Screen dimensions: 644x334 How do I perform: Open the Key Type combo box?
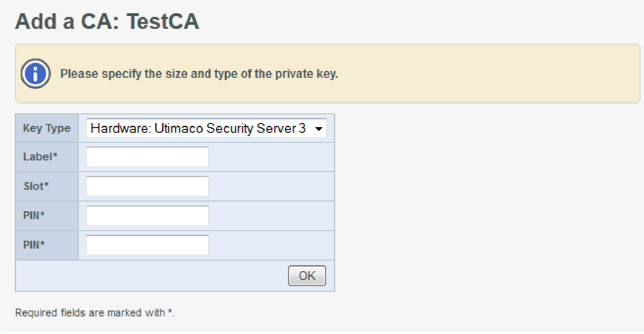coord(206,128)
